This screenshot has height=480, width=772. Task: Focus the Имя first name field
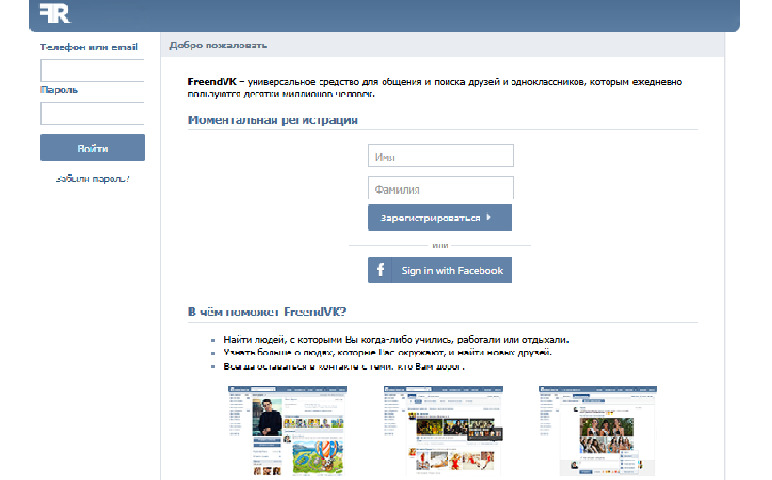(441, 156)
